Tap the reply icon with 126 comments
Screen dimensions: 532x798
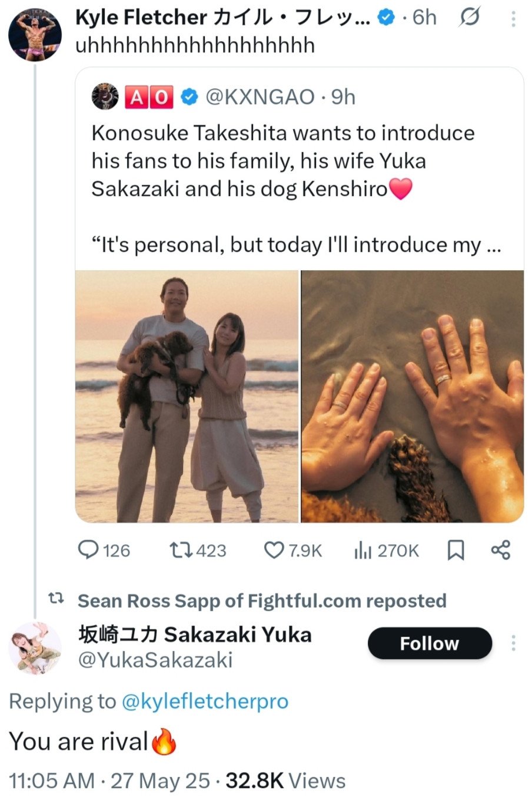104,551
